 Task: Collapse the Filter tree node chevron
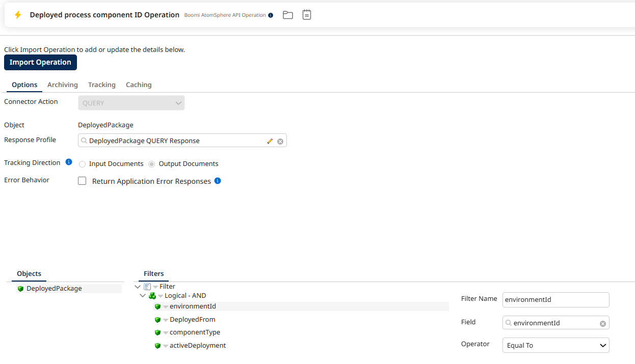pos(138,287)
